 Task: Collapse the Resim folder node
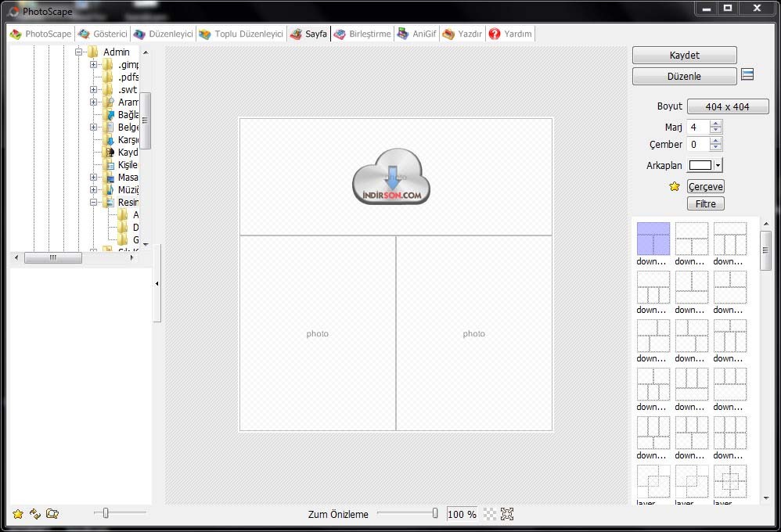[x=93, y=203]
